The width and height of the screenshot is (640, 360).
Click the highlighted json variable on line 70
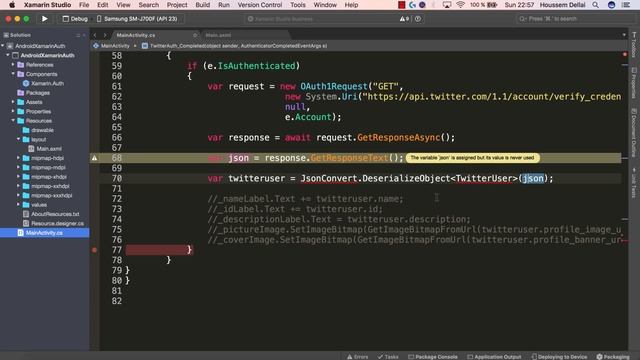point(533,178)
